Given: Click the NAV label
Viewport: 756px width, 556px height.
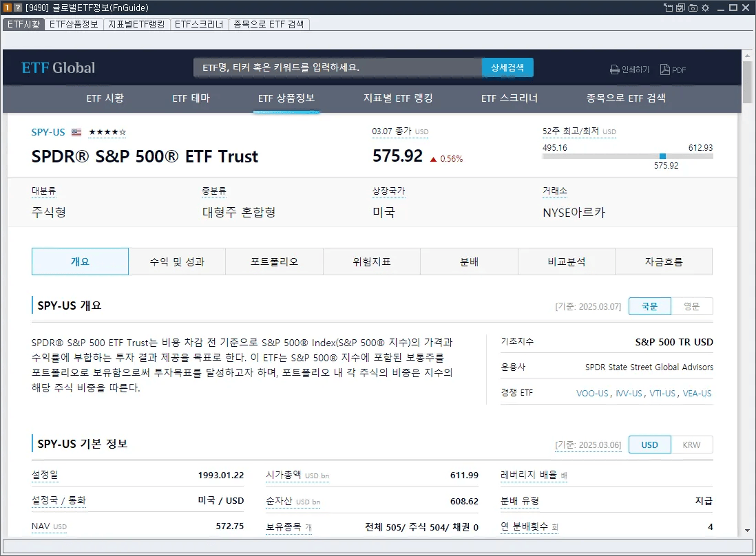Looking at the screenshot, I should tap(41, 526).
